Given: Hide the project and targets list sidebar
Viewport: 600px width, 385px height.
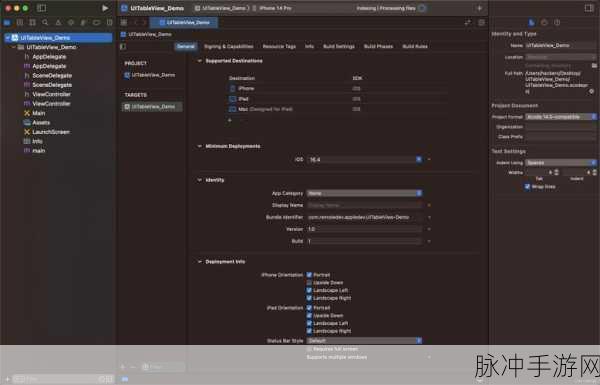Looking at the screenshot, I should 123,46.
